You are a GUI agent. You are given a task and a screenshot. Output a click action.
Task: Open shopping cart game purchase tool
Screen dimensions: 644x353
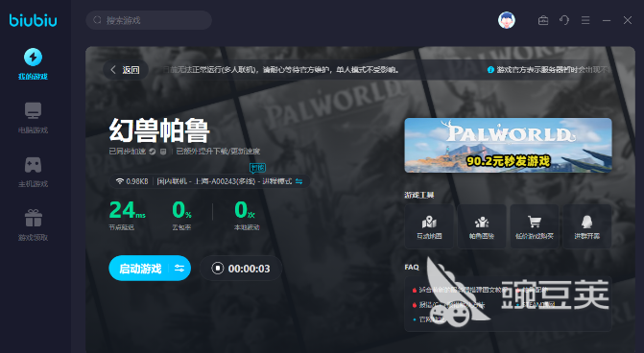(x=535, y=226)
